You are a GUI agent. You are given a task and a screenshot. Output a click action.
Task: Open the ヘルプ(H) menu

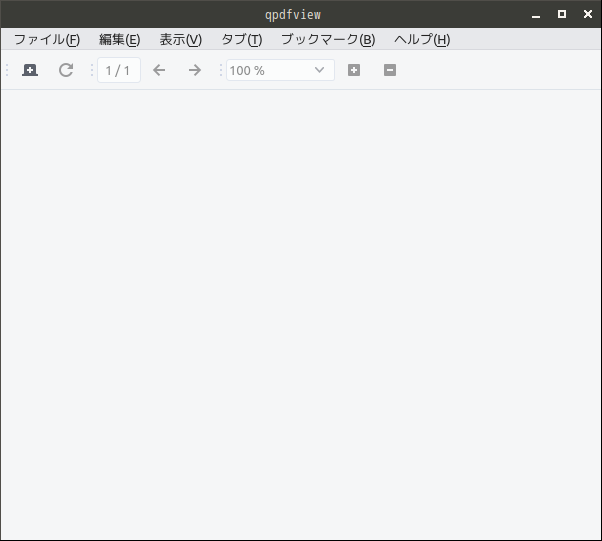click(422, 40)
